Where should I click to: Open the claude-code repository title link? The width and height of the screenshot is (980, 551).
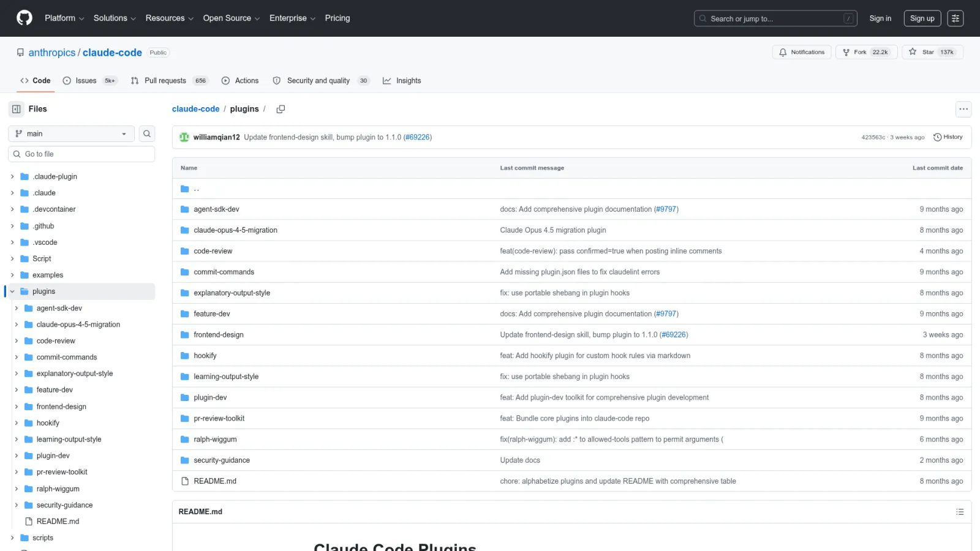coord(112,53)
